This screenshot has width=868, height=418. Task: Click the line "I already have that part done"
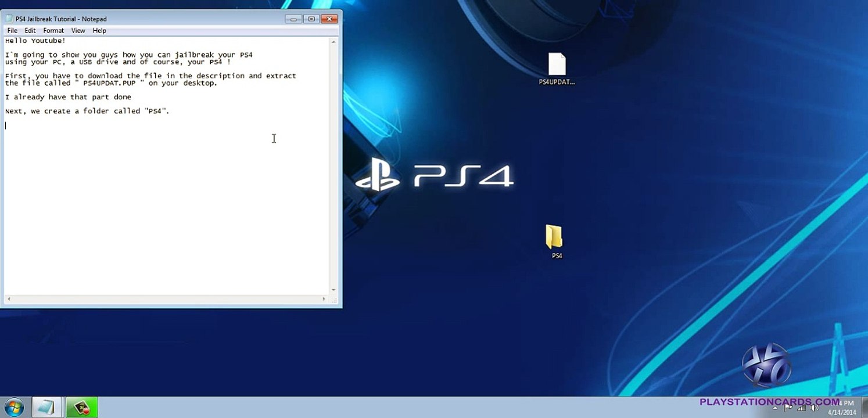pos(68,97)
